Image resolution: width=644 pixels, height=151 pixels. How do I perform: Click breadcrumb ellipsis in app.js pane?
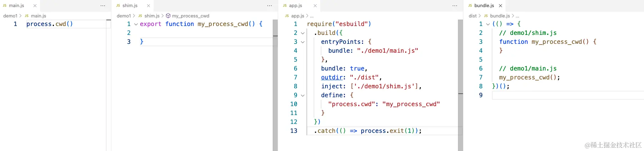(312, 16)
